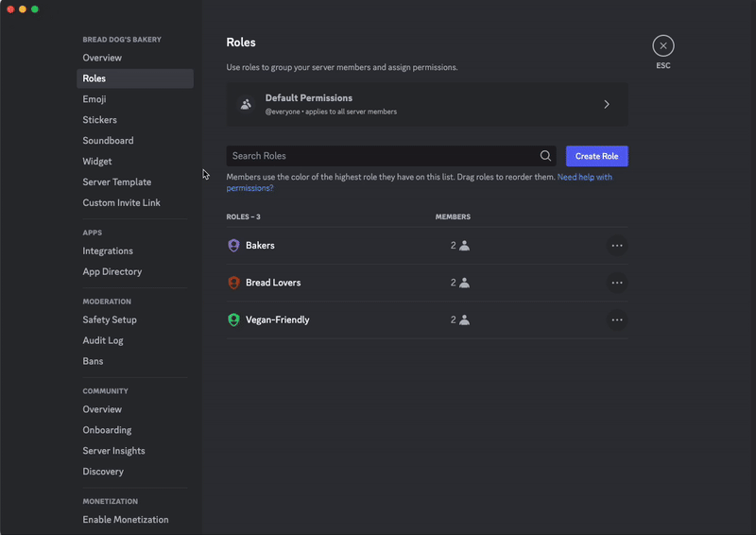Open more options for Bakers role

coord(617,246)
